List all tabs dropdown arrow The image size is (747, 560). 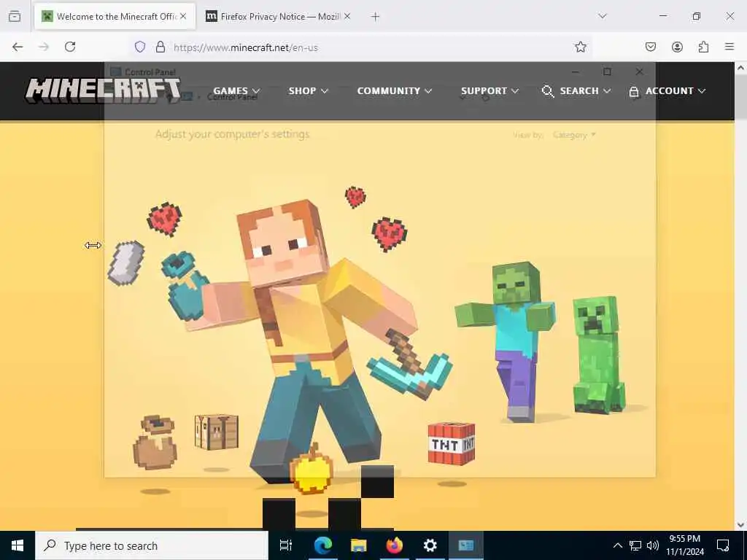603,17
